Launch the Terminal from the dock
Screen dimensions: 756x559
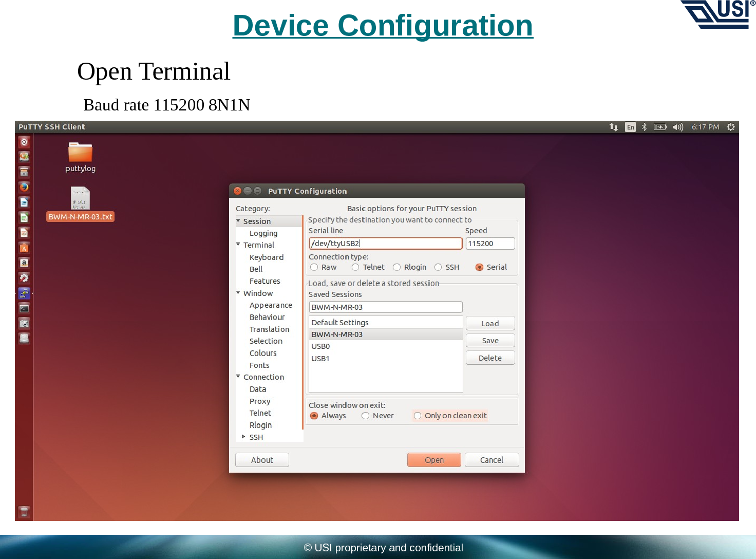pos(24,308)
